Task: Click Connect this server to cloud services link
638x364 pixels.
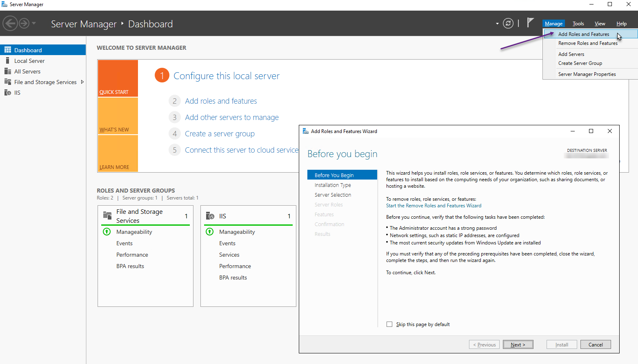Action: [x=242, y=150]
